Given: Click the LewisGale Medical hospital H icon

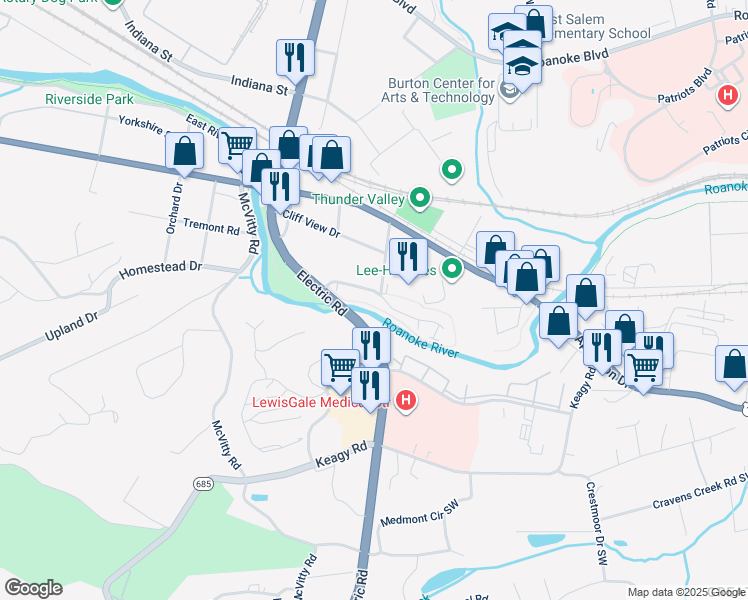Looking at the screenshot, I should click(405, 400).
